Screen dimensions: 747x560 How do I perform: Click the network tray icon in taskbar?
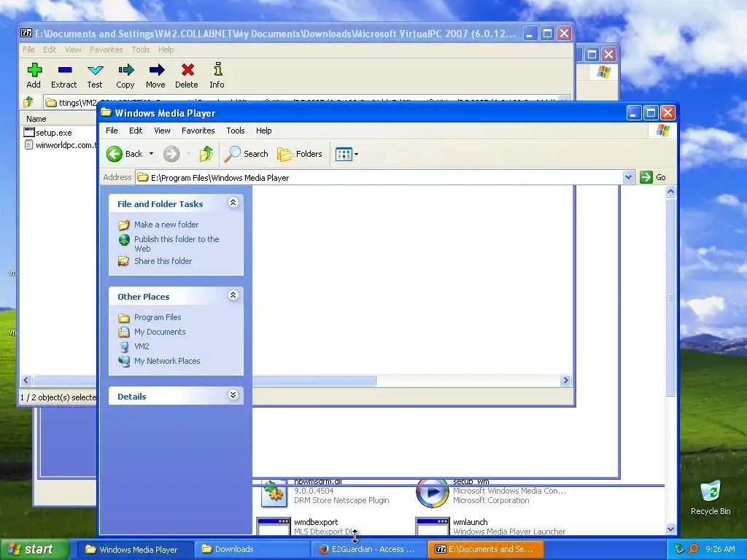[679, 549]
